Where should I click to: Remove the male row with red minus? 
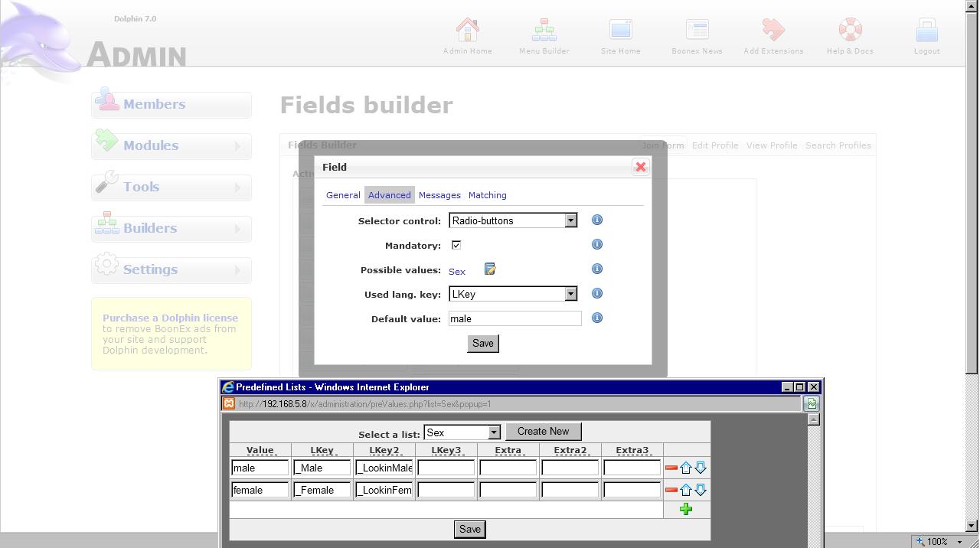671,468
